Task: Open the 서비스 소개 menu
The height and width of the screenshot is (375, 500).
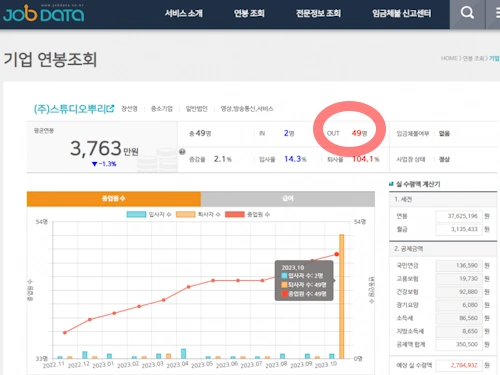Action: click(184, 13)
